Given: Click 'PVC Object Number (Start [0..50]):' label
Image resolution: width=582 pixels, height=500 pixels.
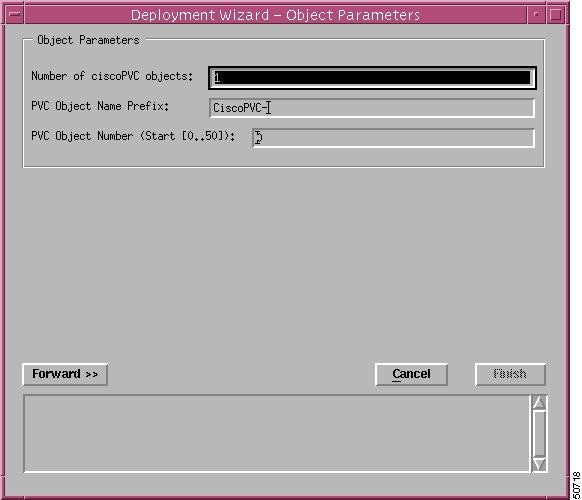Looking at the screenshot, I should coord(133,136).
